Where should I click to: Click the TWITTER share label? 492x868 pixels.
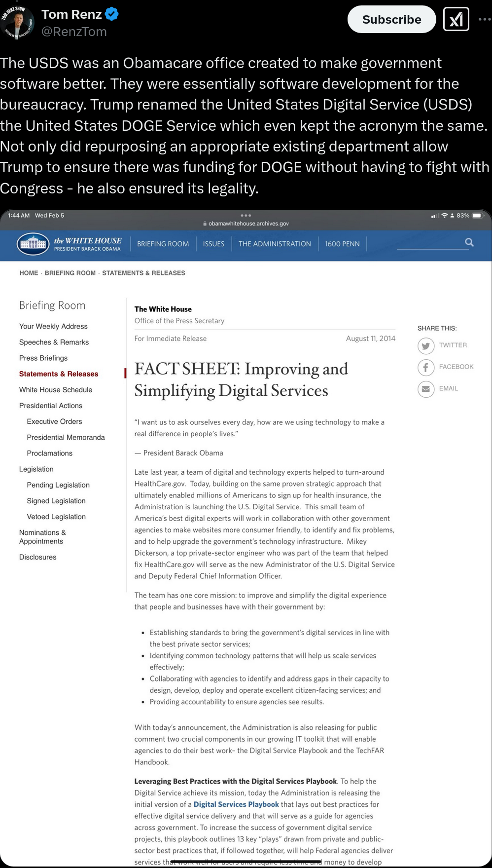(x=453, y=345)
